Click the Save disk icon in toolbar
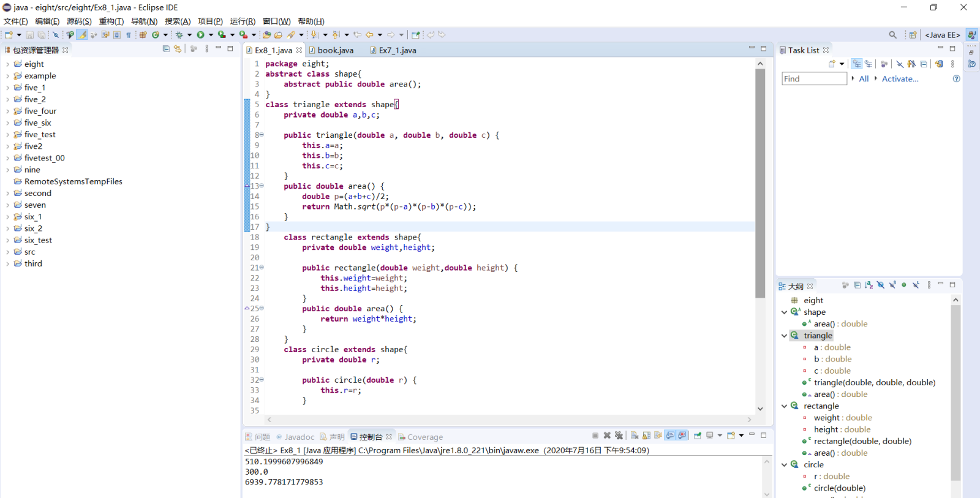The width and height of the screenshot is (980, 498). click(x=29, y=35)
